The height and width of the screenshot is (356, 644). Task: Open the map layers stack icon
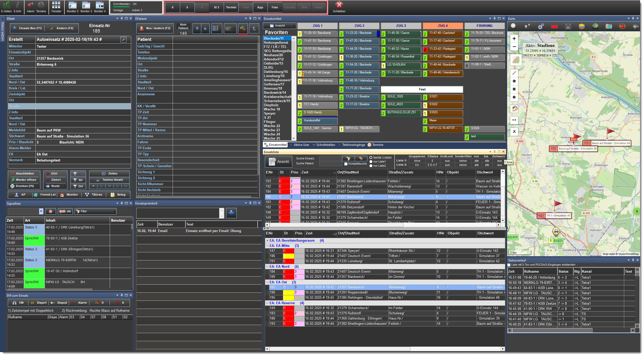click(x=581, y=26)
